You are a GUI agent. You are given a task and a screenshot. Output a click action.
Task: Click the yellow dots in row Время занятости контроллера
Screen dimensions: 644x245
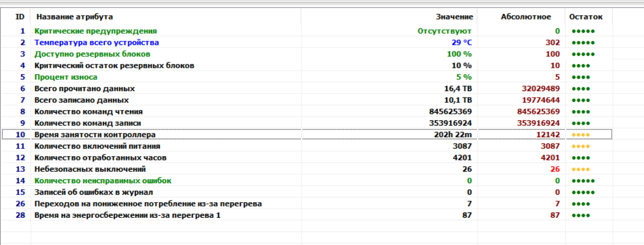581,135
